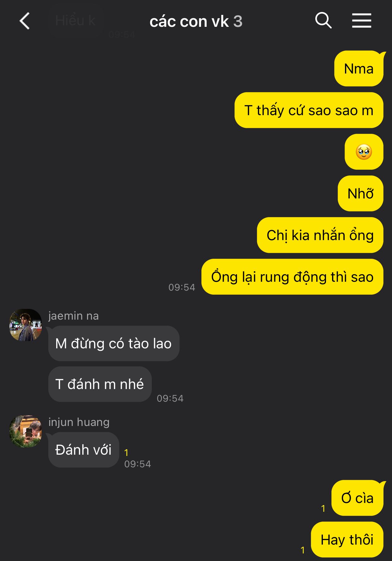
Task: Tap unread count beside "Đánh với"
Action: click(x=126, y=453)
